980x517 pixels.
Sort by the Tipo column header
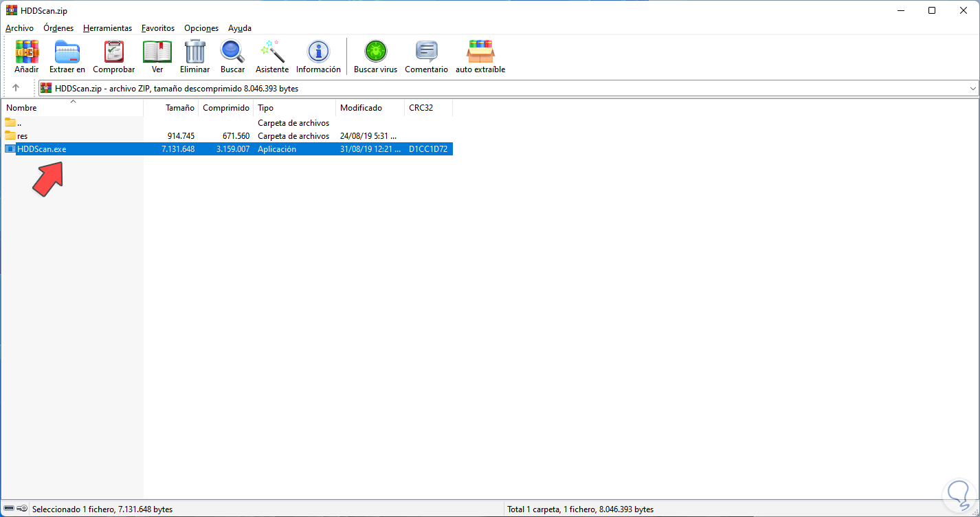(294, 108)
